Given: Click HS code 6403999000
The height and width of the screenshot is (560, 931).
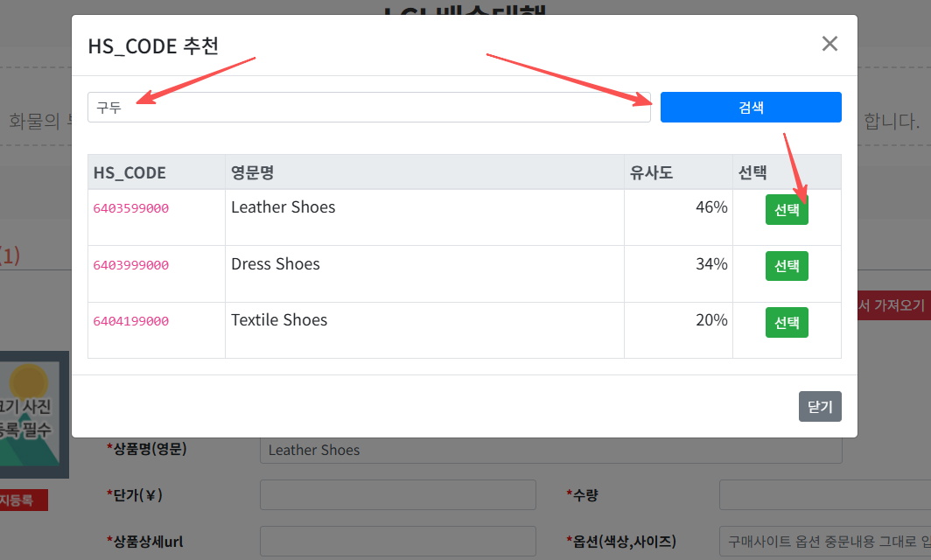Looking at the screenshot, I should coord(131,265).
